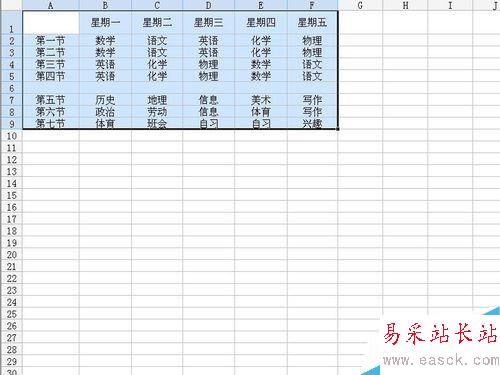Select column B header
500x375 pixels.
point(105,5)
